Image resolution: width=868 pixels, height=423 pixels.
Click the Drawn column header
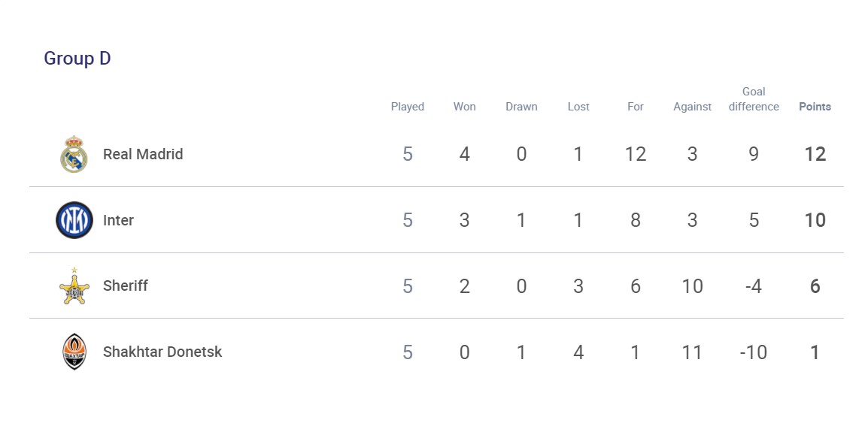(x=521, y=107)
